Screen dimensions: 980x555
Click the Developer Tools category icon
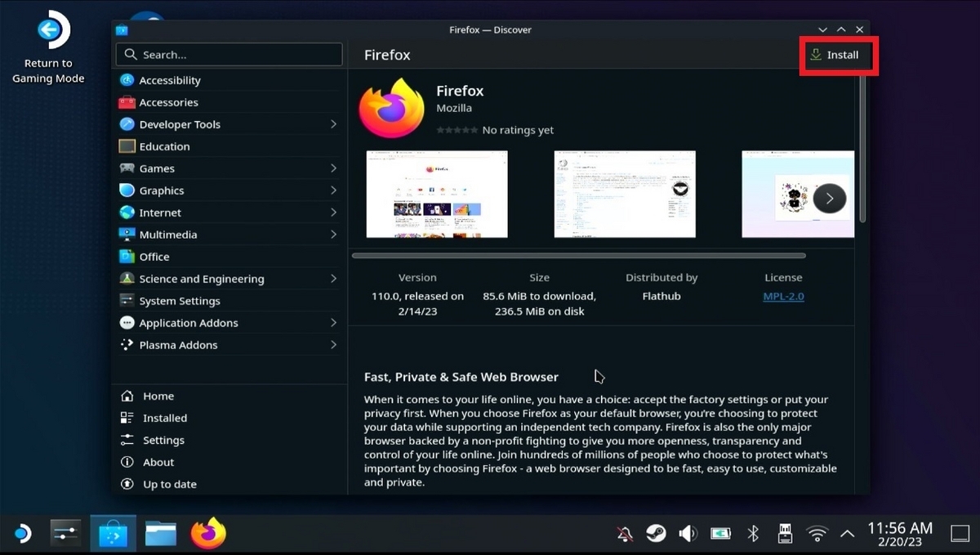click(127, 124)
